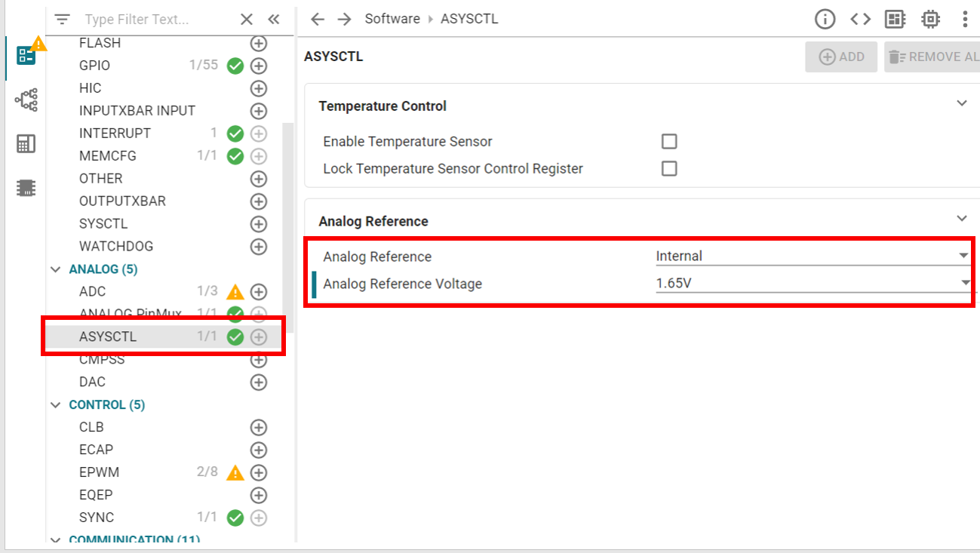Screen dimensions: 980x553
Task: Open the calculator icon in the left rail
Action: [26, 144]
